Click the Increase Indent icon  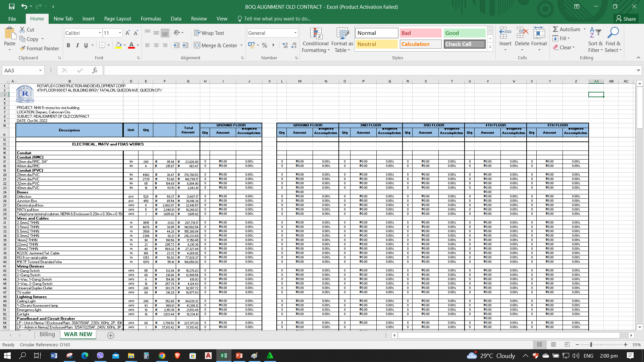[x=185, y=45]
